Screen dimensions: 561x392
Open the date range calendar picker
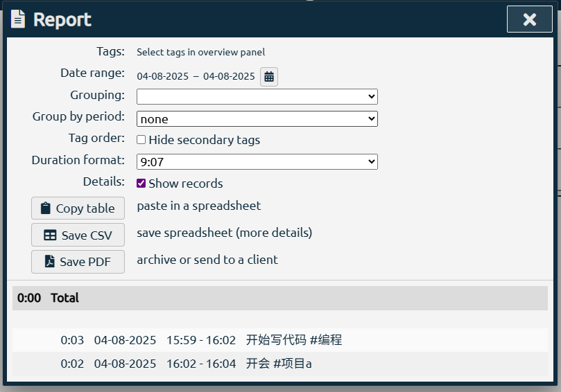coord(268,76)
